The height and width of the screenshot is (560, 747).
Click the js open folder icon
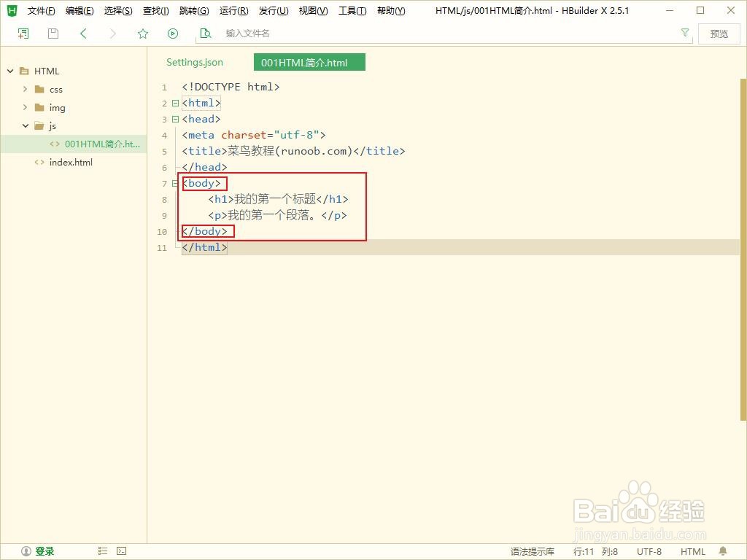click(x=39, y=125)
